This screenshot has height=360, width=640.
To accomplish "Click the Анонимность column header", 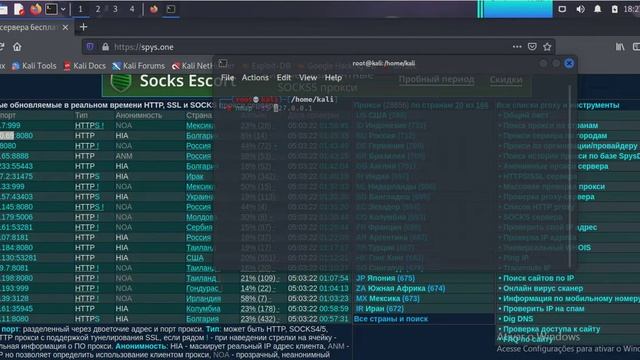I will [x=138, y=116].
